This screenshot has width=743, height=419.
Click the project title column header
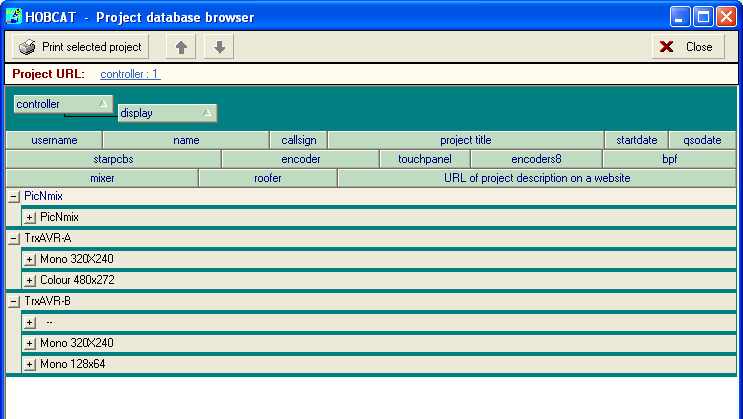465,140
